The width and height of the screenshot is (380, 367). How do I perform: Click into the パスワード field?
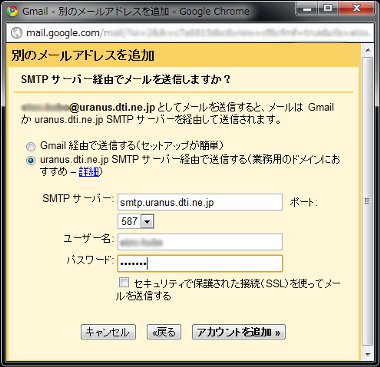200,264
